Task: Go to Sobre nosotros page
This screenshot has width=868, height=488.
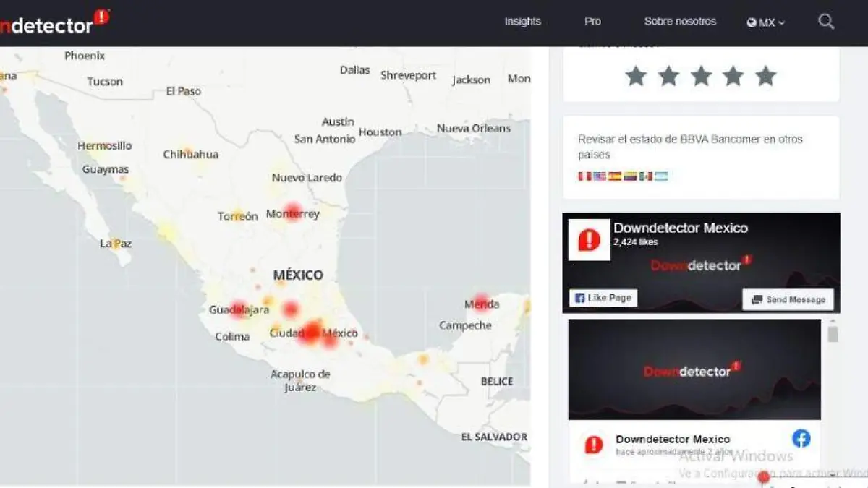Action: [x=680, y=22]
